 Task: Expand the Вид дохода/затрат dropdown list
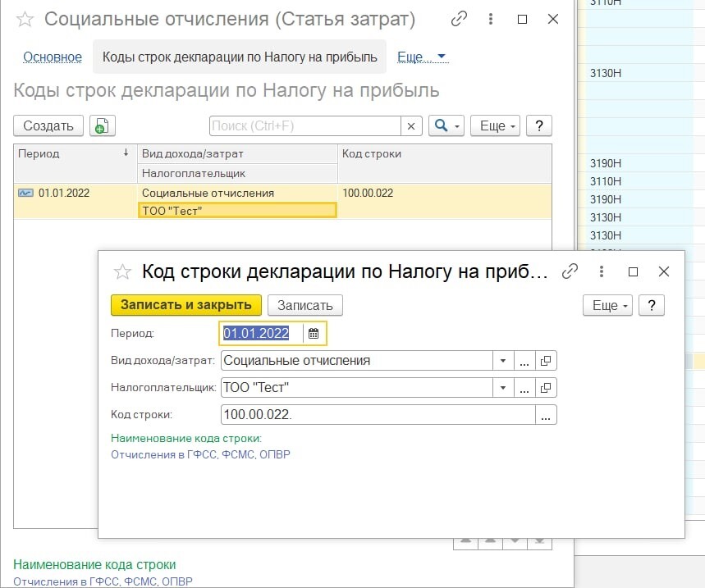(x=503, y=360)
